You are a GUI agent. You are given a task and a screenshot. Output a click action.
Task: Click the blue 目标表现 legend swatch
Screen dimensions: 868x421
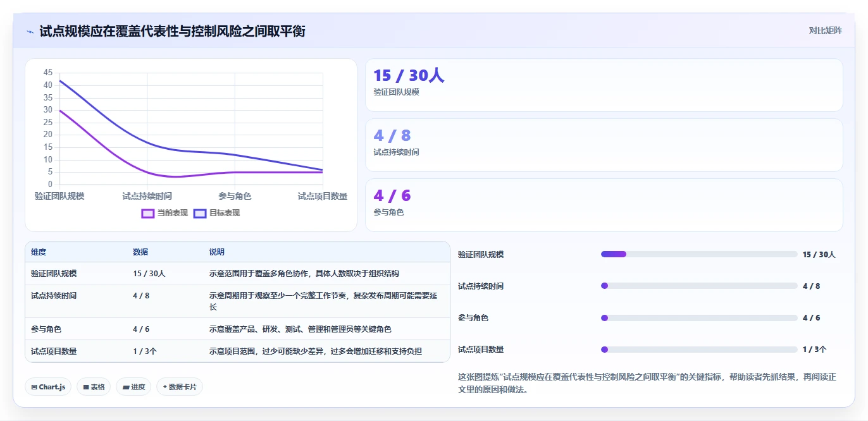pyautogui.click(x=200, y=213)
